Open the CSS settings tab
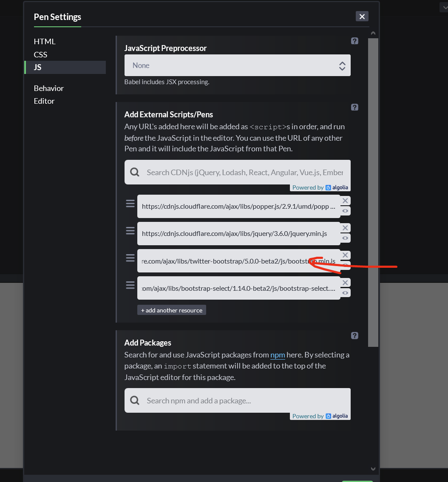The width and height of the screenshot is (448, 482). (40, 55)
